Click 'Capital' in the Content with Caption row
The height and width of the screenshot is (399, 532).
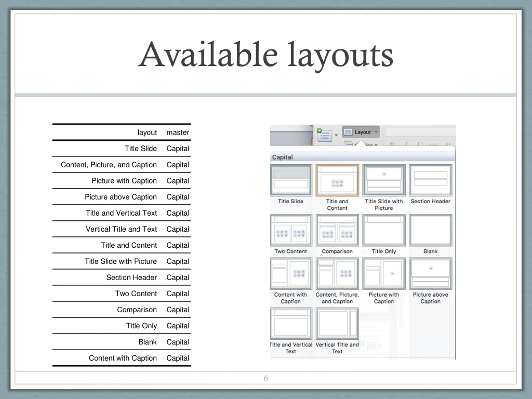coord(178,358)
